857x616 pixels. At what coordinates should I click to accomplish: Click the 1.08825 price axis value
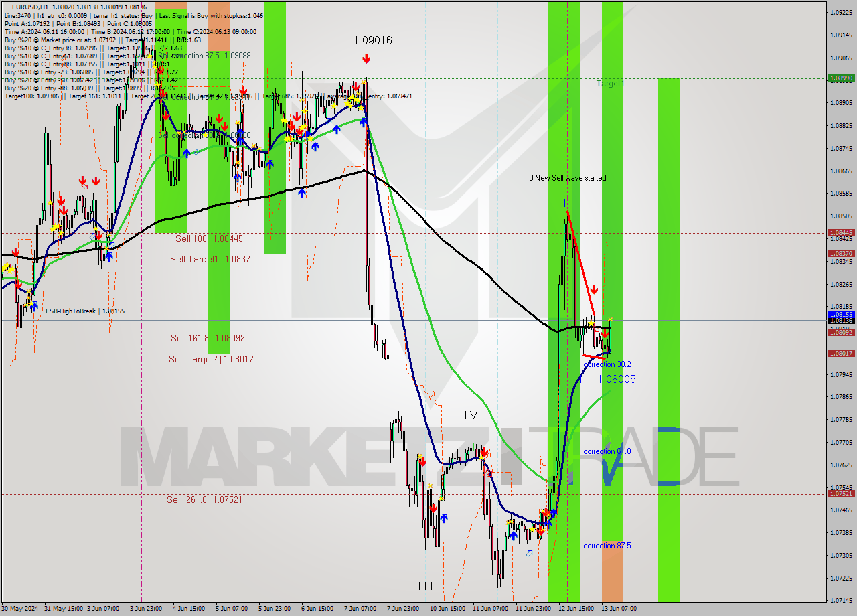[x=841, y=126]
